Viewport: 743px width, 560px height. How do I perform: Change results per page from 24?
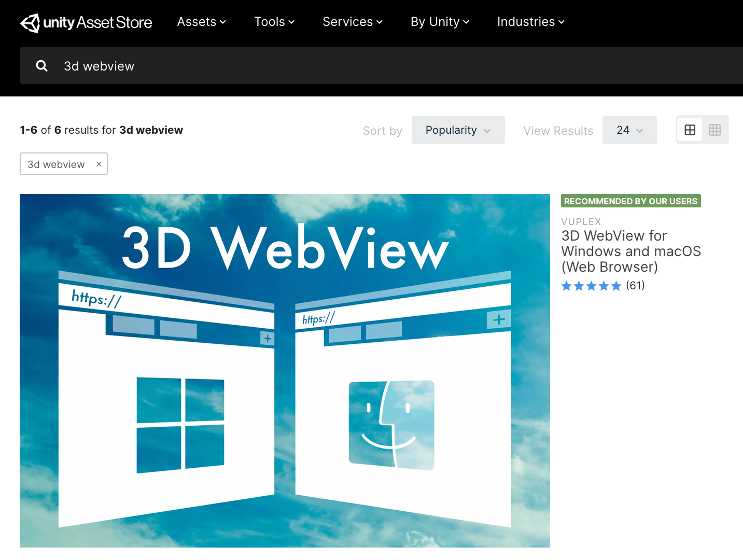click(x=630, y=130)
